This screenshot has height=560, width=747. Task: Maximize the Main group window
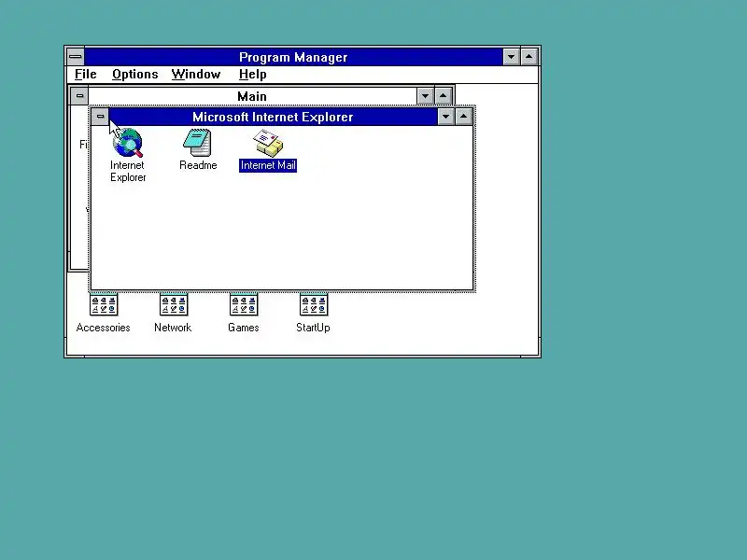pos(443,96)
